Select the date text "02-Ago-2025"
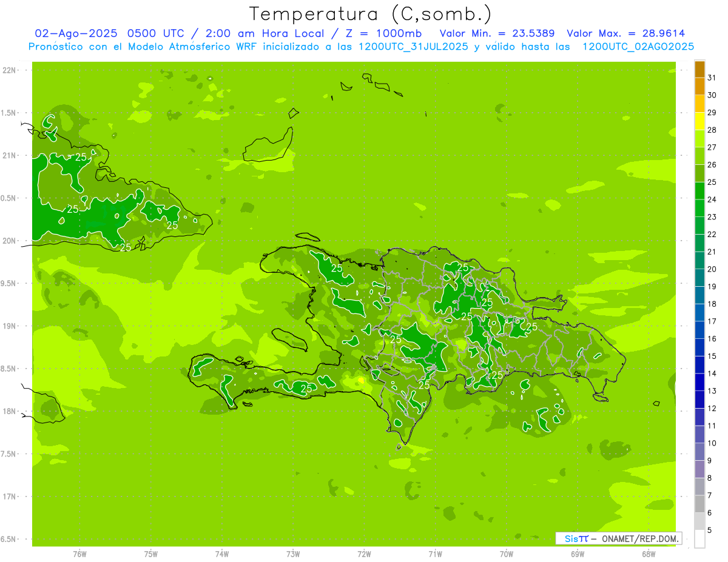Viewport: 728px width, 562px height. point(77,33)
